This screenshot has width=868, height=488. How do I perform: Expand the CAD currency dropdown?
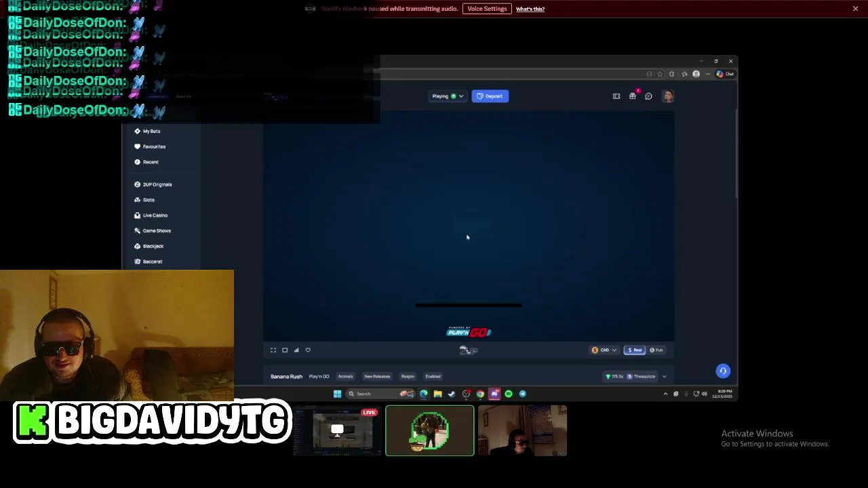[604, 350]
